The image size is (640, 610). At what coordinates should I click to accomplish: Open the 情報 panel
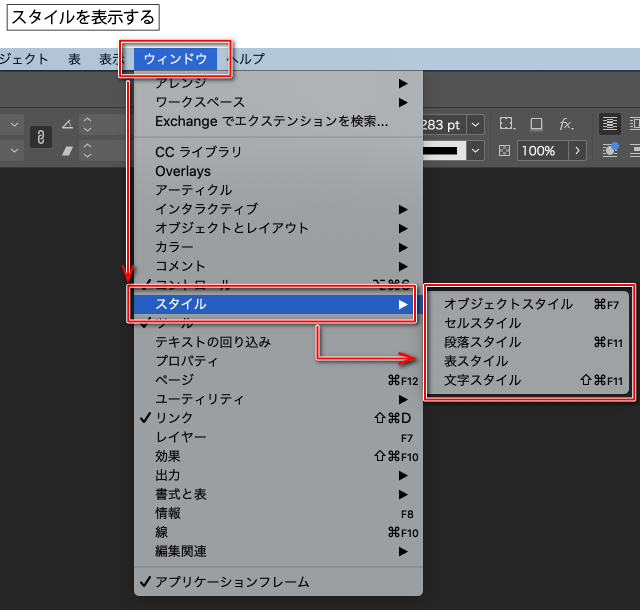278,513
